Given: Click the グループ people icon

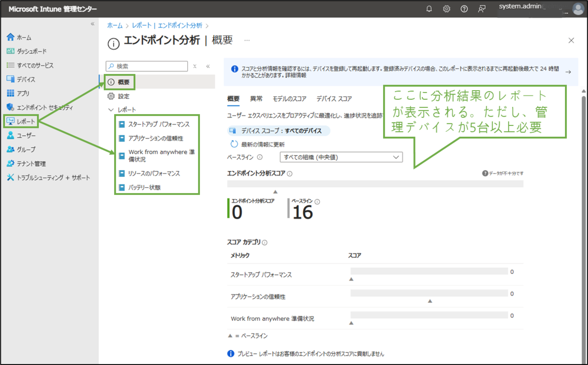Looking at the screenshot, I should click(x=11, y=149).
